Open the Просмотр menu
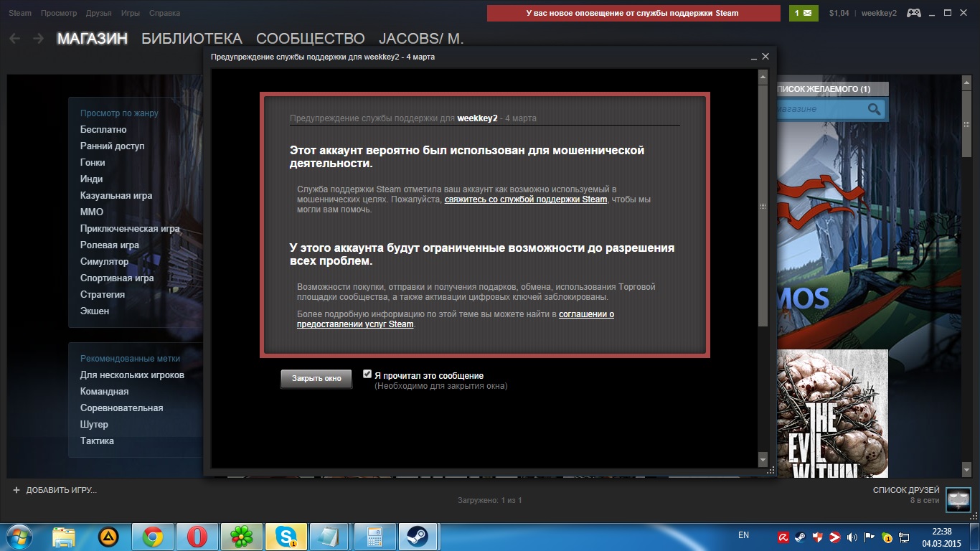This screenshot has width=980, height=551. pos(59,13)
